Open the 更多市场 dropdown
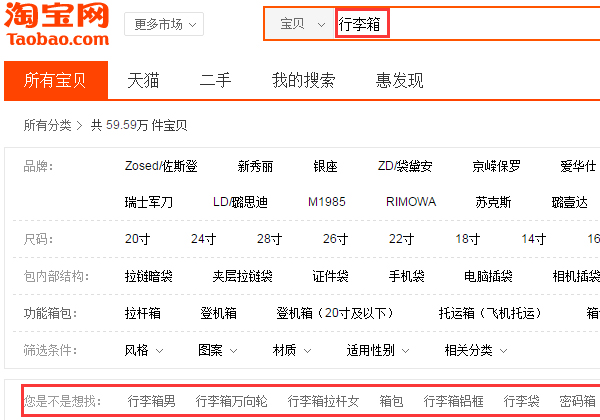 point(164,24)
